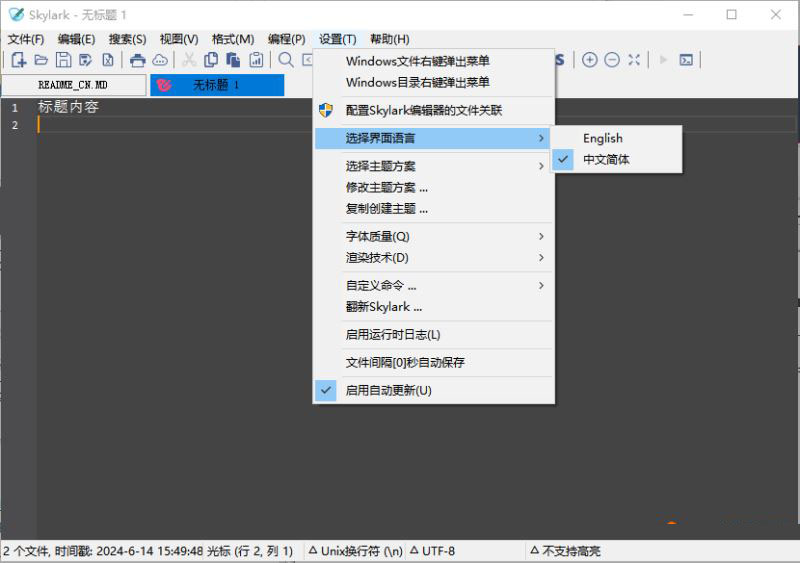Expand the 自定义命令 submenu
800x563 pixels.
coord(434,285)
